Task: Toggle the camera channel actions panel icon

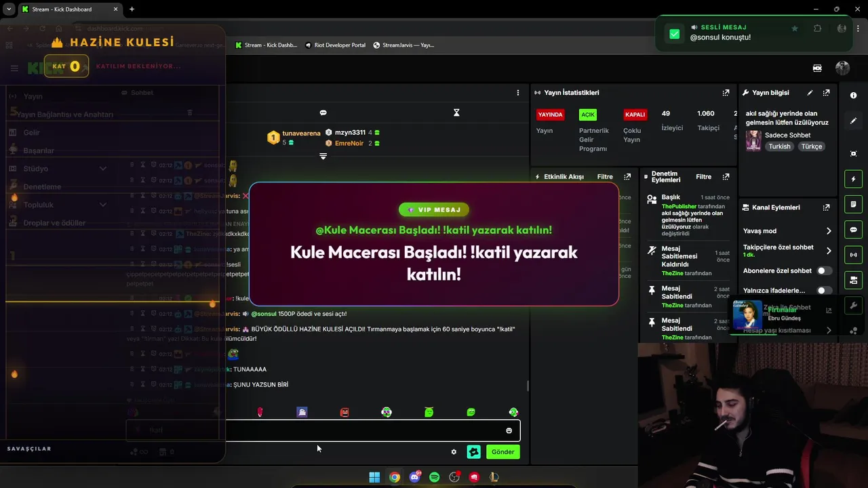Action: click(853, 280)
